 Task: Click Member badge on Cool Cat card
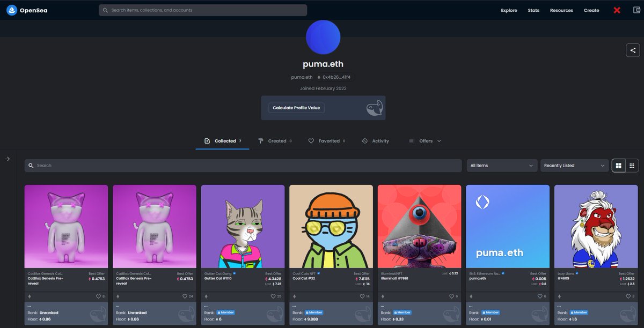point(314,312)
